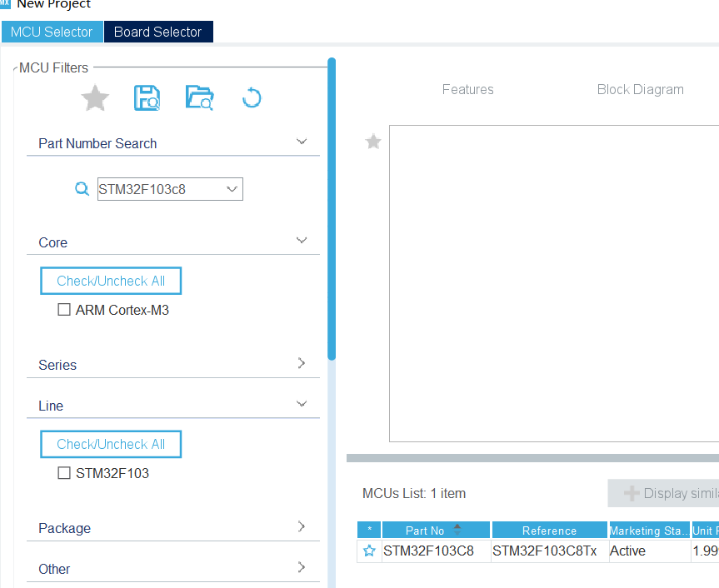Expand the Series filter section

302,363
